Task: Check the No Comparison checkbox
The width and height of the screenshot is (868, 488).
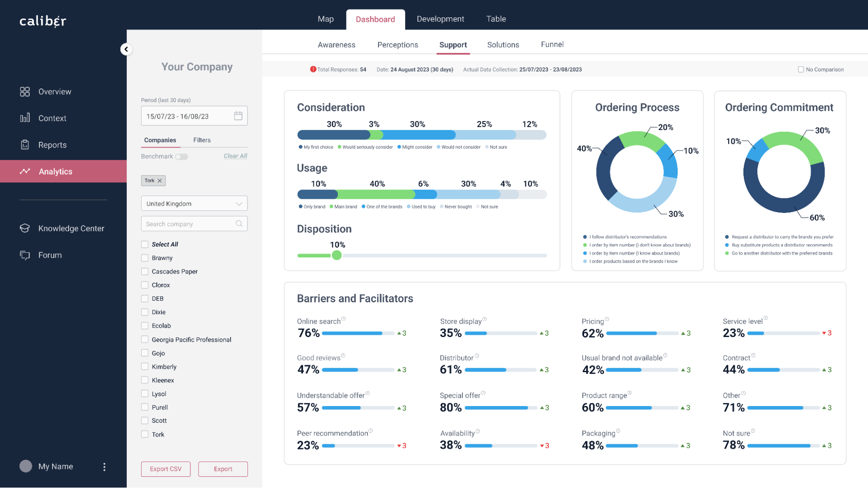Action: tap(801, 69)
